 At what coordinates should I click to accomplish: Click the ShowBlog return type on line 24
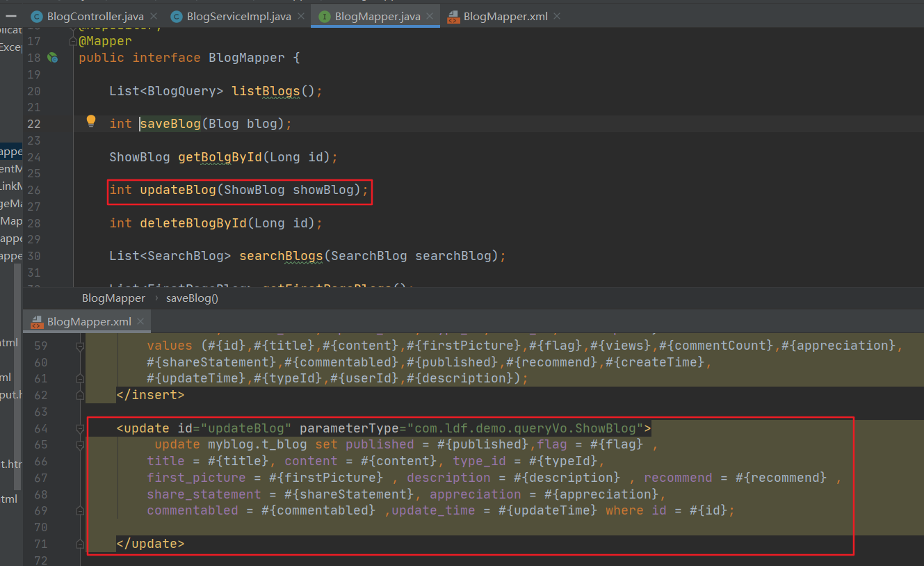click(x=140, y=157)
